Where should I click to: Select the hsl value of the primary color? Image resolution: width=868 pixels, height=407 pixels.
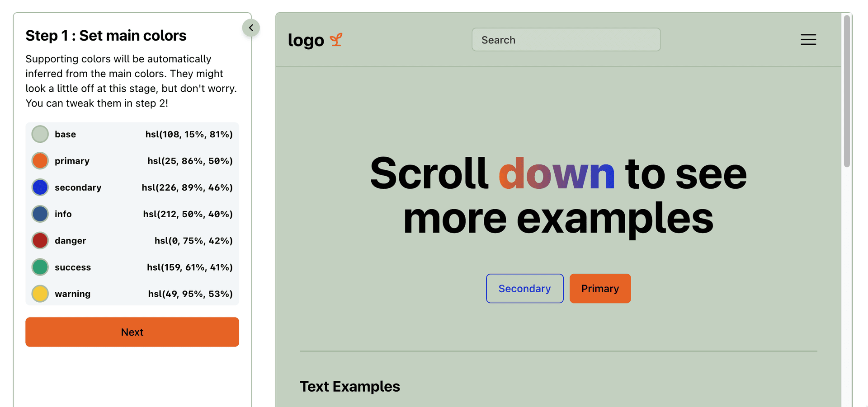[189, 160]
